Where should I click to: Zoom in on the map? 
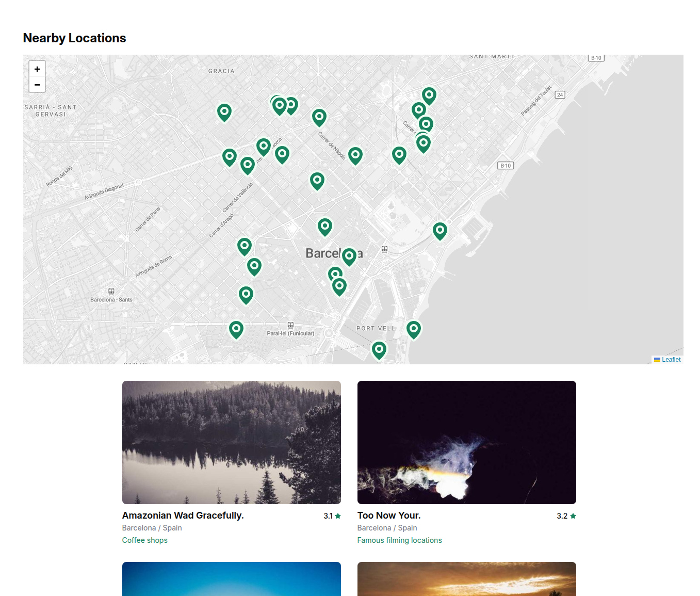(37, 69)
